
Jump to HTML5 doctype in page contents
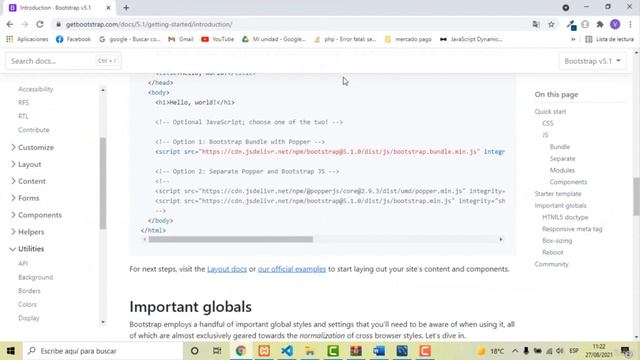(565, 217)
